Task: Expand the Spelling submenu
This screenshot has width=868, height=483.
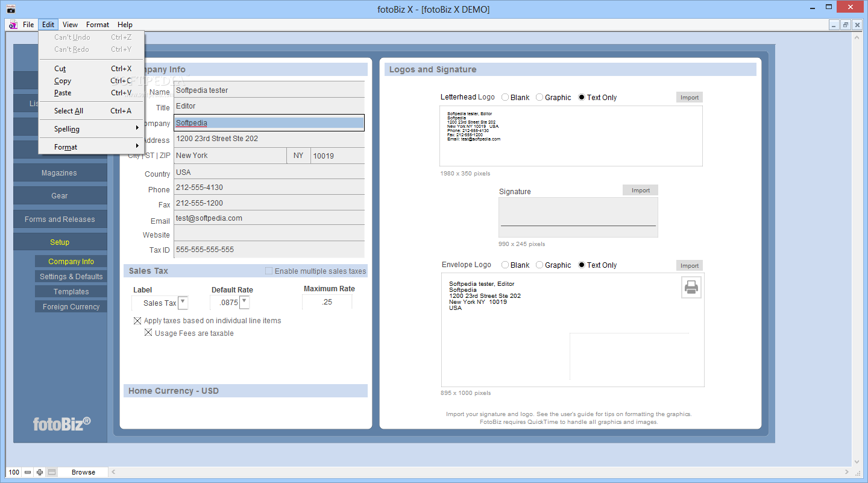Action: click(x=92, y=128)
